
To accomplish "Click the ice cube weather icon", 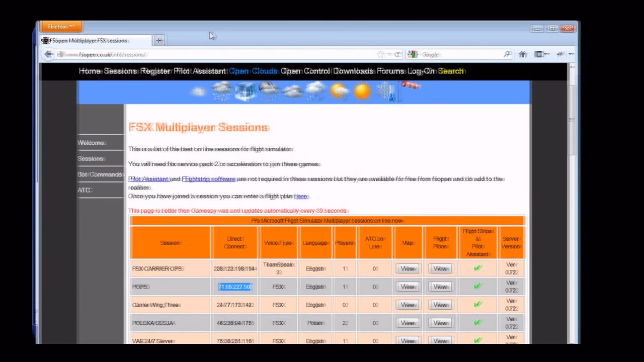I will click(246, 92).
